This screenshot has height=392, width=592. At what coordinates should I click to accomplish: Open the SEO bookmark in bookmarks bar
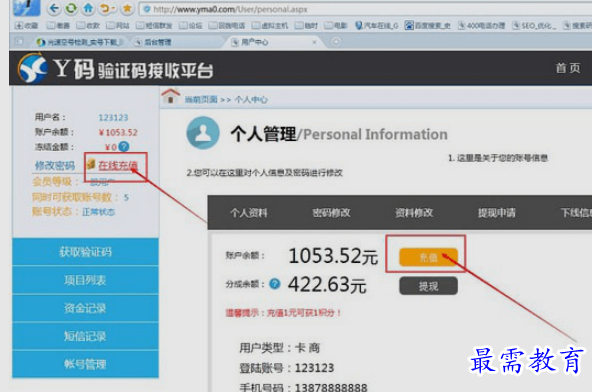pos(534,26)
